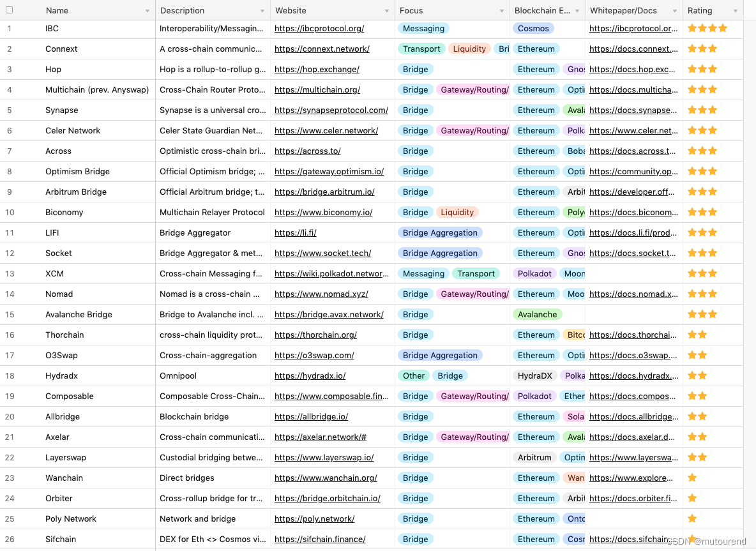Click the Wanchain one-star rating
Image resolution: width=756 pixels, height=551 pixels.
[x=692, y=478]
